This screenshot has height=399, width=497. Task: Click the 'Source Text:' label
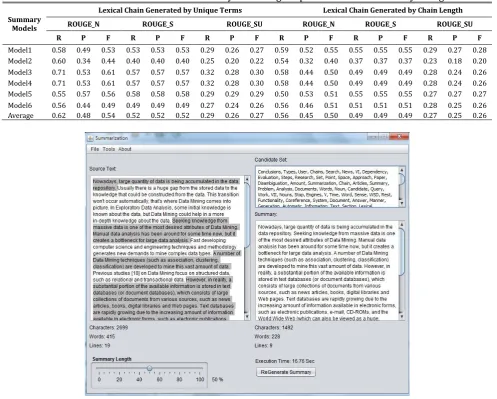pos(103,169)
